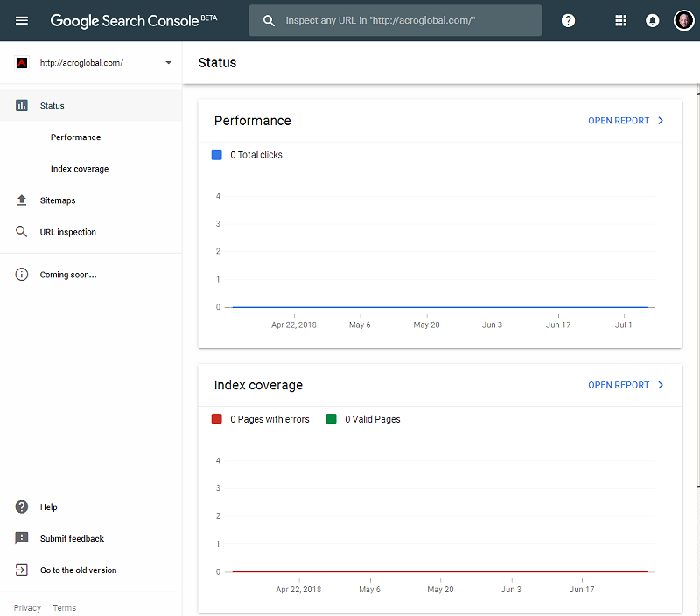Image resolution: width=700 pixels, height=616 pixels.
Task: Expand the property selector dropdown arrow
Action: tap(168, 63)
